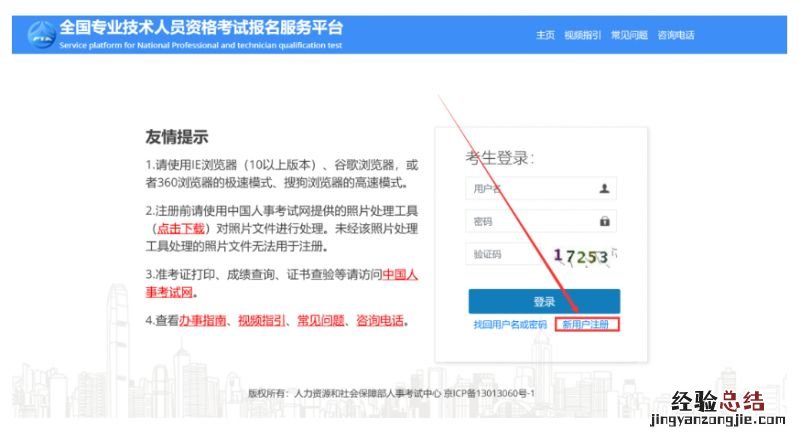800x438 pixels.
Task: Focus the 密码 input field
Action: click(541, 221)
